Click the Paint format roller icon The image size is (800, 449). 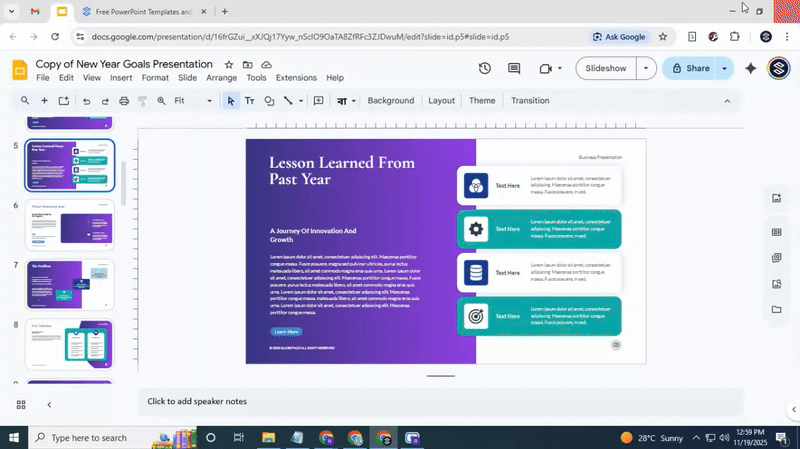tap(143, 101)
